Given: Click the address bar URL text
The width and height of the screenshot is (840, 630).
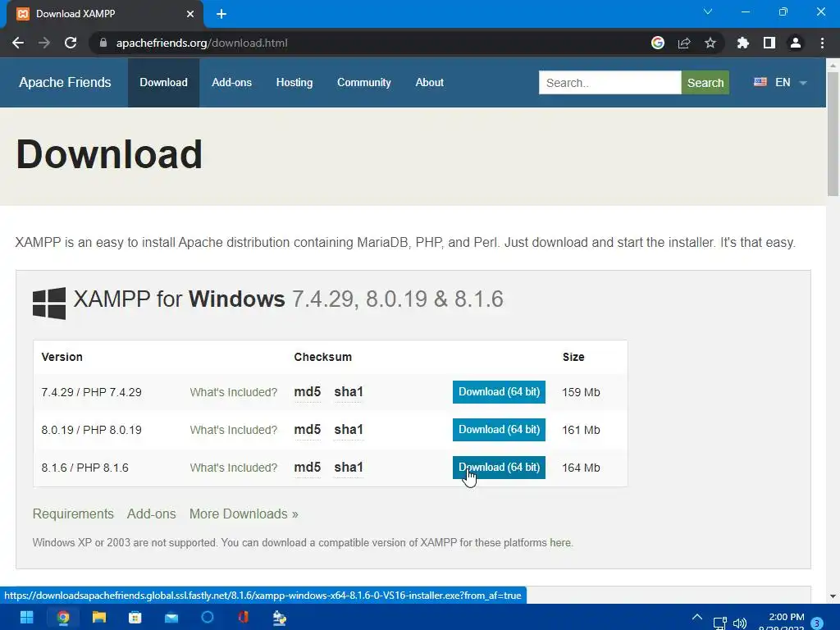Looking at the screenshot, I should click(x=202, y=43).
